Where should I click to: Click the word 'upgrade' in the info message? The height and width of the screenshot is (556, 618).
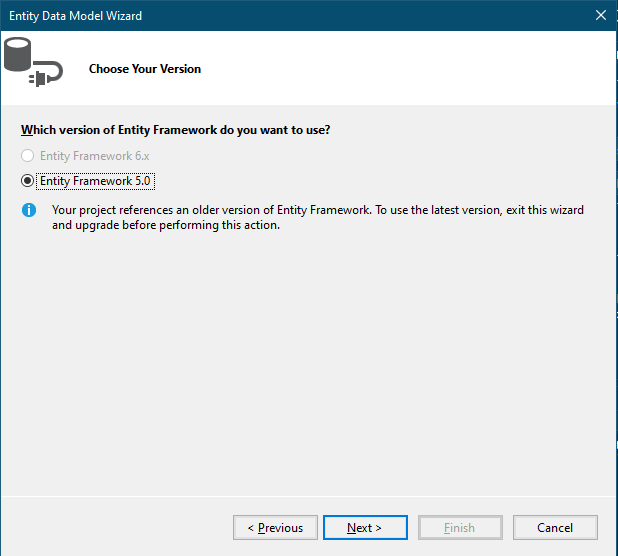tap(97, 225)
